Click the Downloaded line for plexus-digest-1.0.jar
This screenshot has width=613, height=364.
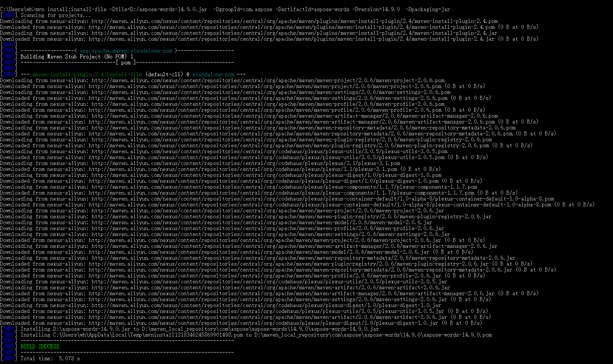[x=241, y=323]
